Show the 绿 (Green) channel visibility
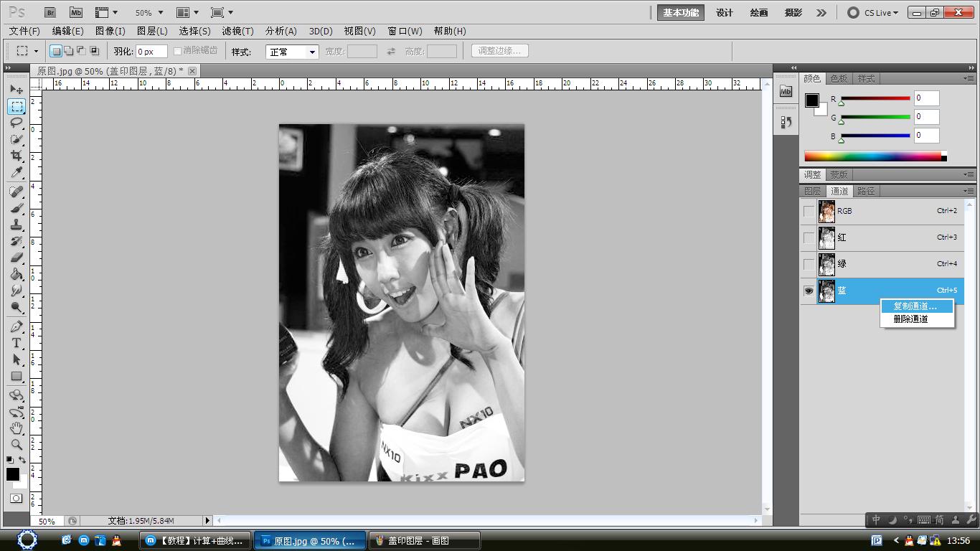Screen dimensions: 980x551 (x=809, y=264)
